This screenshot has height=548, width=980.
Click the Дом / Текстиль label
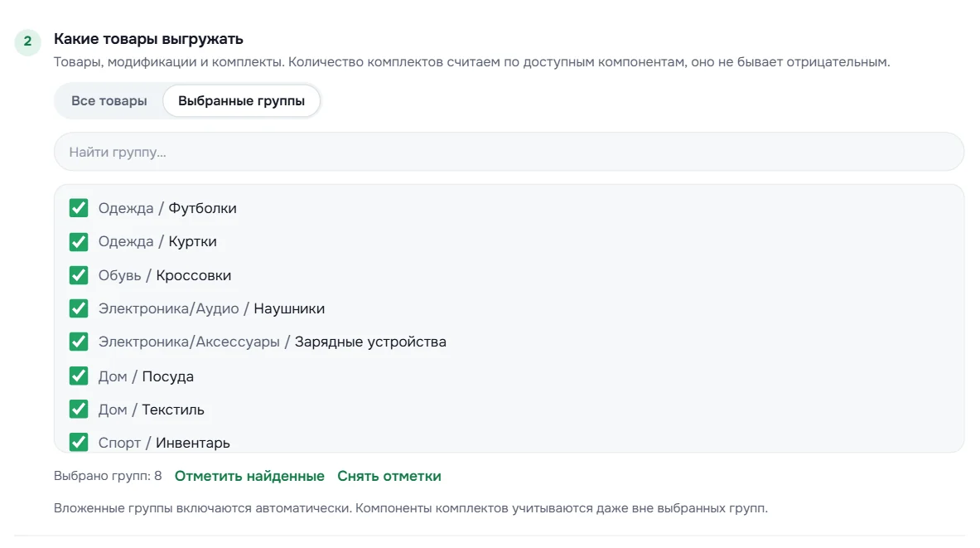(x=152, y=410)
